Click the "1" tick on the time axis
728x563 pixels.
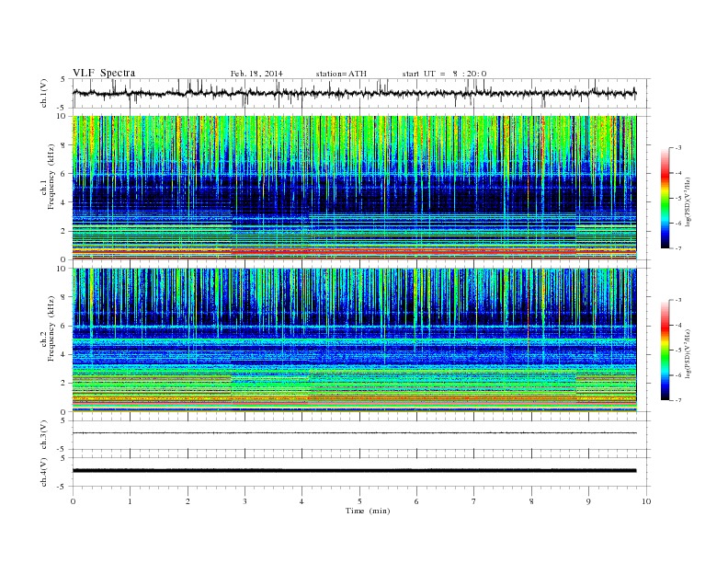point(130,501)
